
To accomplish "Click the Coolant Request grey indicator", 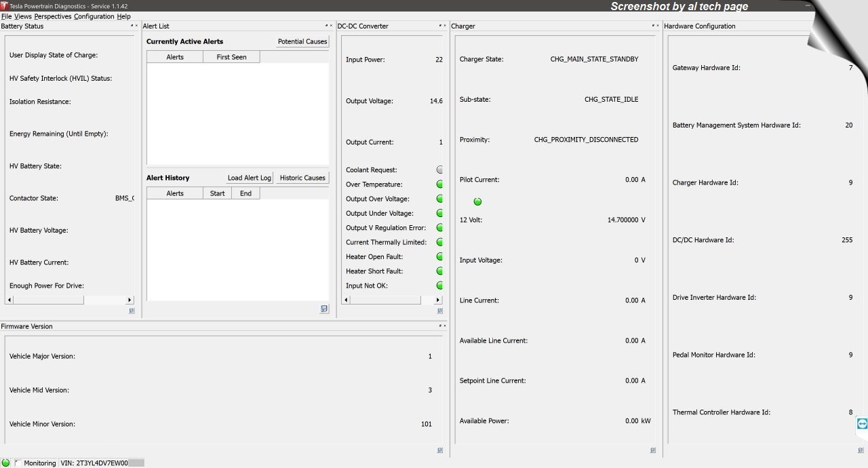I will [x=439, y=170].
